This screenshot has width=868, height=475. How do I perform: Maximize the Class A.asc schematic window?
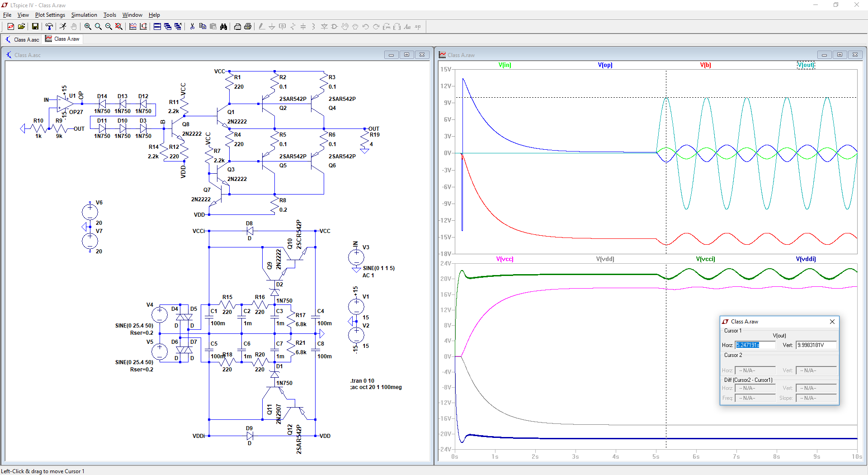tap(406, 55)
